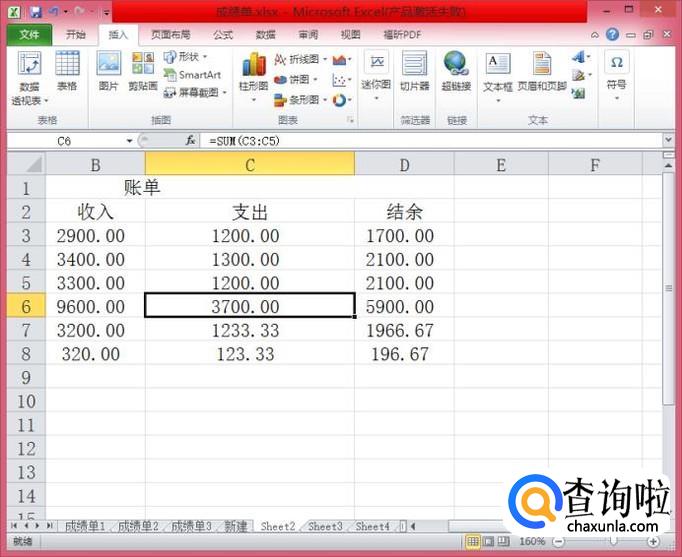This screenshot has width=682, height=557.
Task: Minimize the ribbon with the caret icon
Action: (x=595, y=35)
